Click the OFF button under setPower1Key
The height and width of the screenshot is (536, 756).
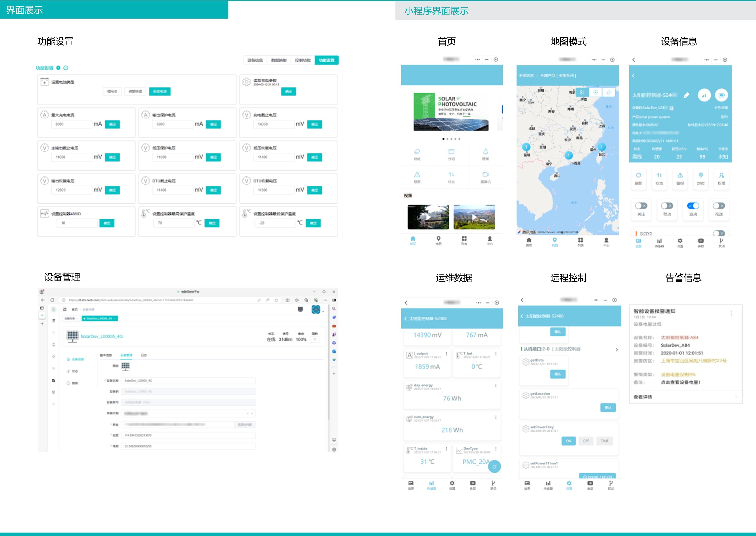pos(586,441)
